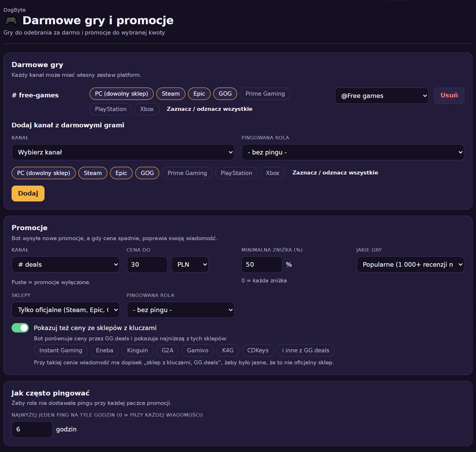Click the '0 = każda zniżka' hint
The image size is (476, 452).
[264, 281]
